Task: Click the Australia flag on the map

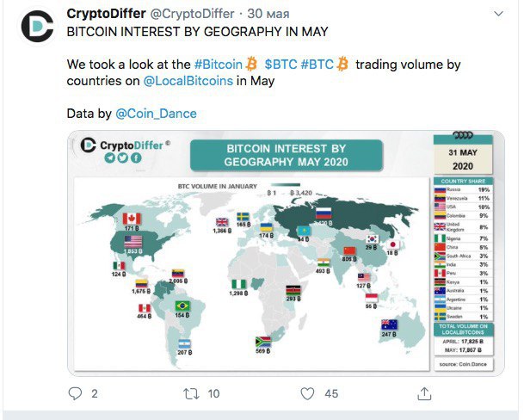Action: [390, 324]
